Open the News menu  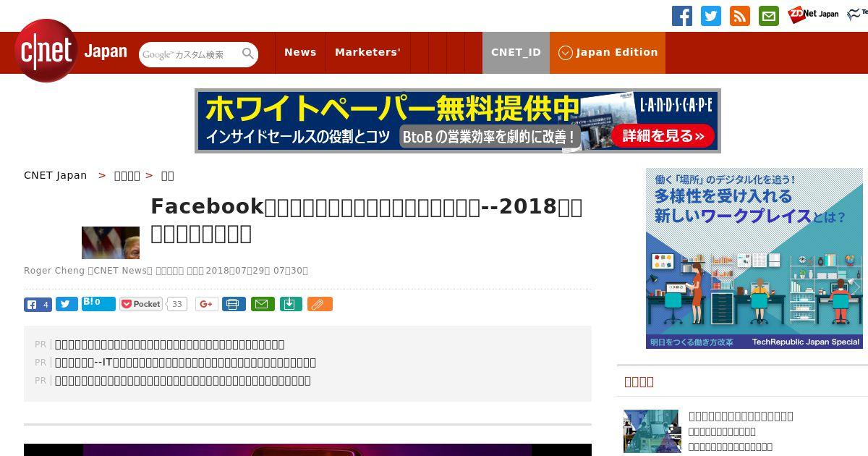(x=300, y=52)
